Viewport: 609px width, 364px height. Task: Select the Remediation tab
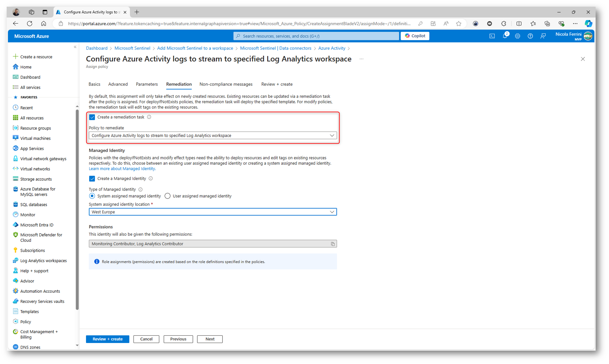click(179, 84)
